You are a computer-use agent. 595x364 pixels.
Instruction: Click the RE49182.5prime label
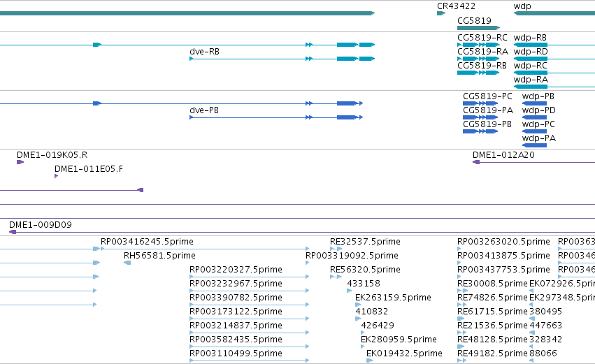[x=492, y=354]
